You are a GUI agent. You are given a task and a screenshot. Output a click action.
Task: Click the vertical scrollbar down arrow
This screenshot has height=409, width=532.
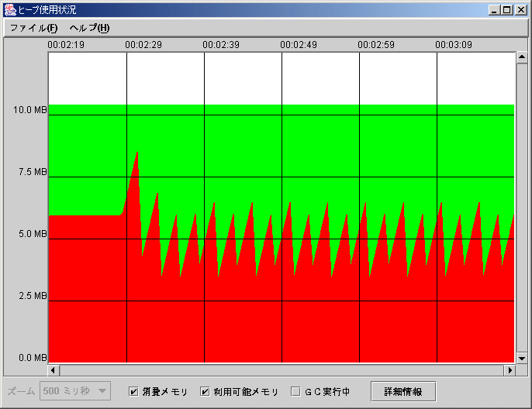click(x=522, y=358)
